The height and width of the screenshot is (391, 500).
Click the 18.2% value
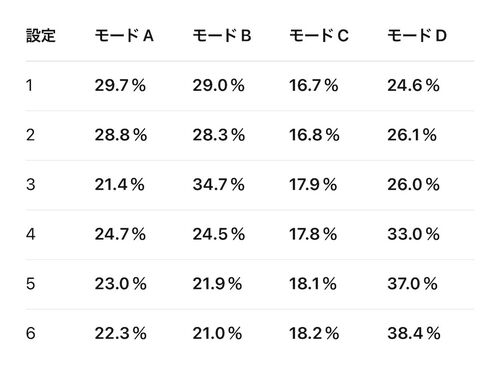click(x=314, y=333)
